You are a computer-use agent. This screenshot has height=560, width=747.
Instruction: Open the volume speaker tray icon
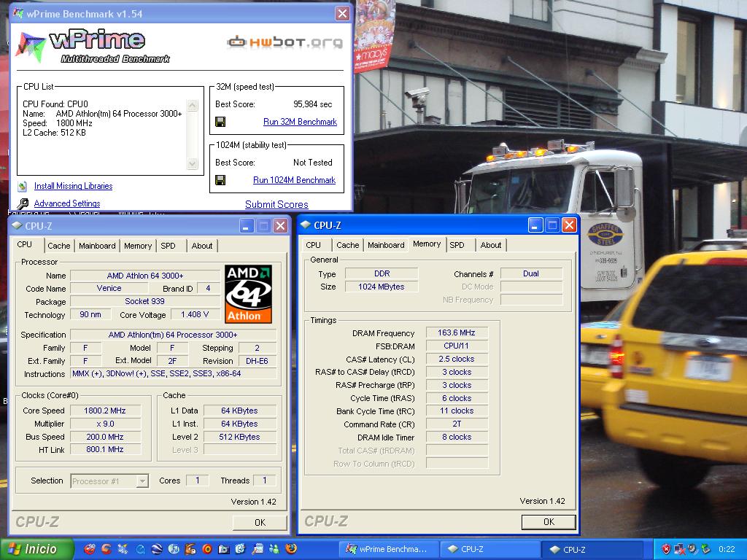point(693,549)
